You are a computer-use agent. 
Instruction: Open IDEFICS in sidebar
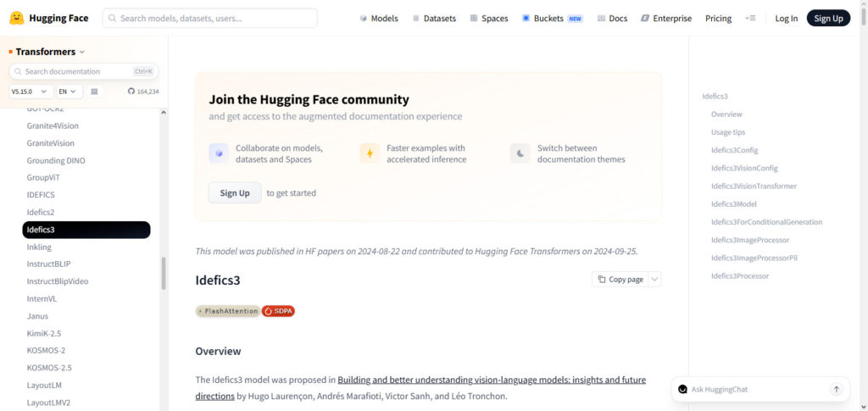click(41, 195)
